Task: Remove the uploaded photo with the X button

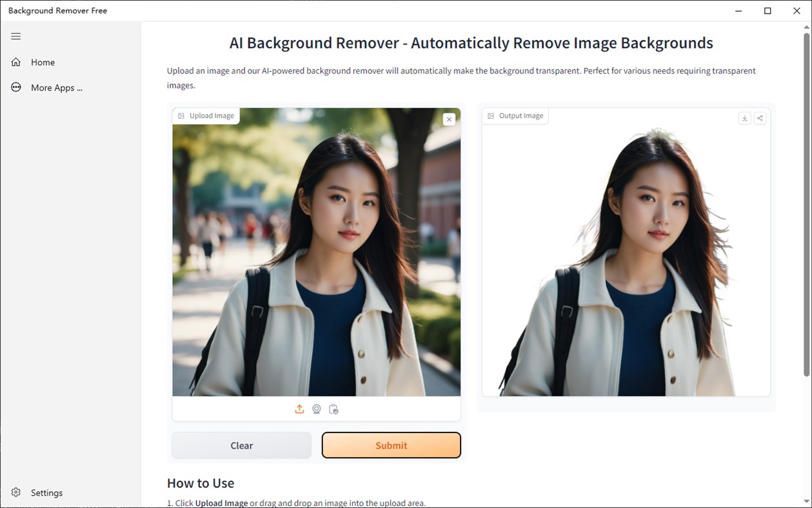Action: coord(449,119)
